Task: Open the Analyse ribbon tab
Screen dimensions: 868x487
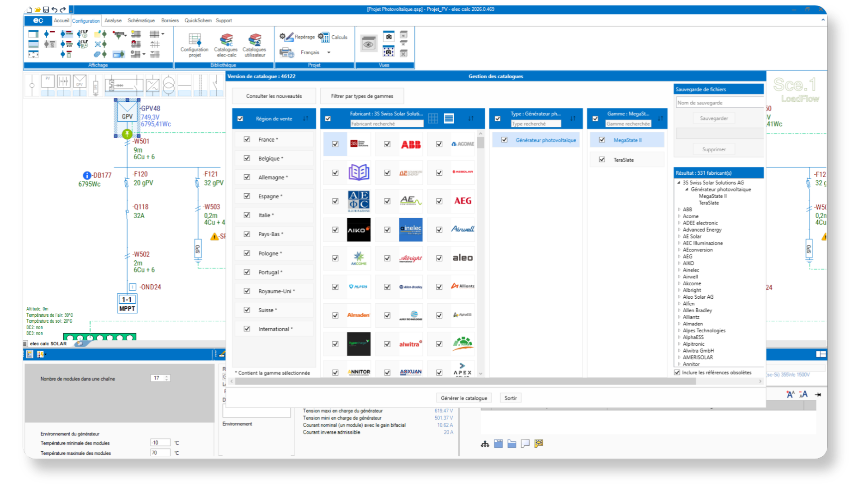Action: [113, 20]
